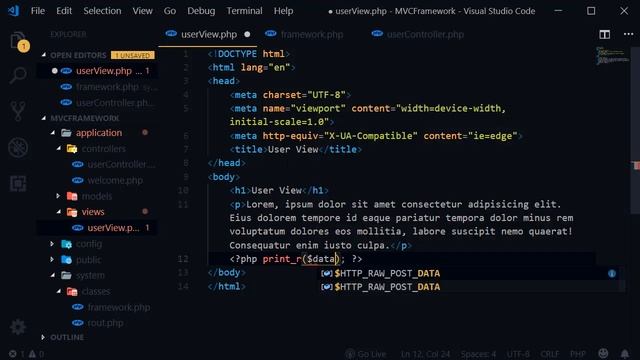Click the CRLF line ending status

point(549,354)
